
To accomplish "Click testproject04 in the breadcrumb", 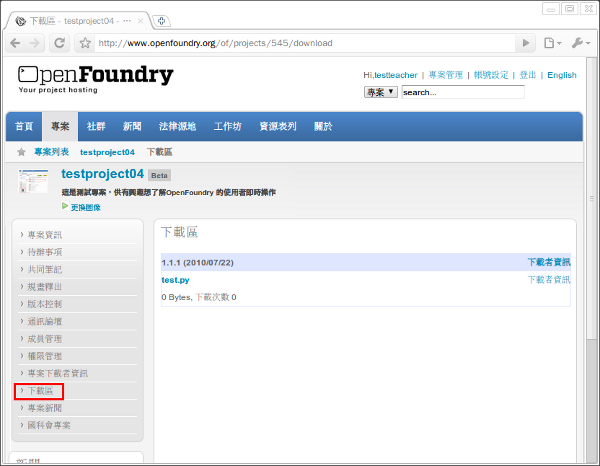I will (x=107, y=152).
